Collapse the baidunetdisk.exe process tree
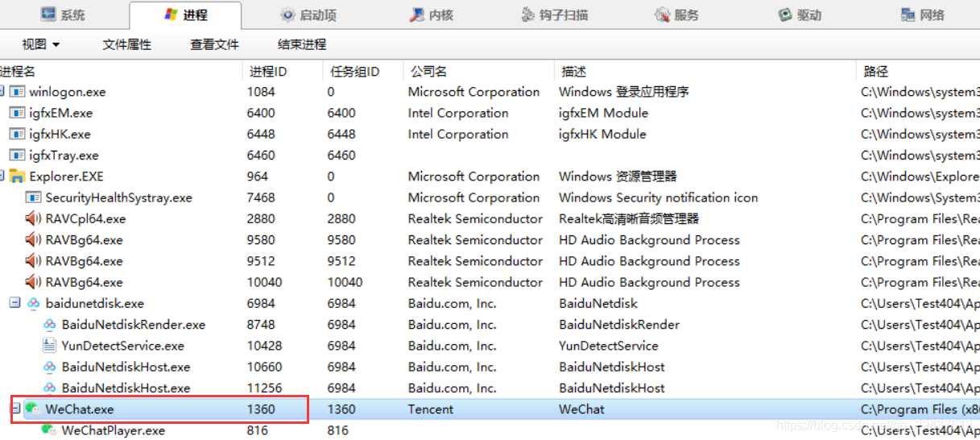Image resolution: width=980 pixels, height=440 pixels. 14,304
